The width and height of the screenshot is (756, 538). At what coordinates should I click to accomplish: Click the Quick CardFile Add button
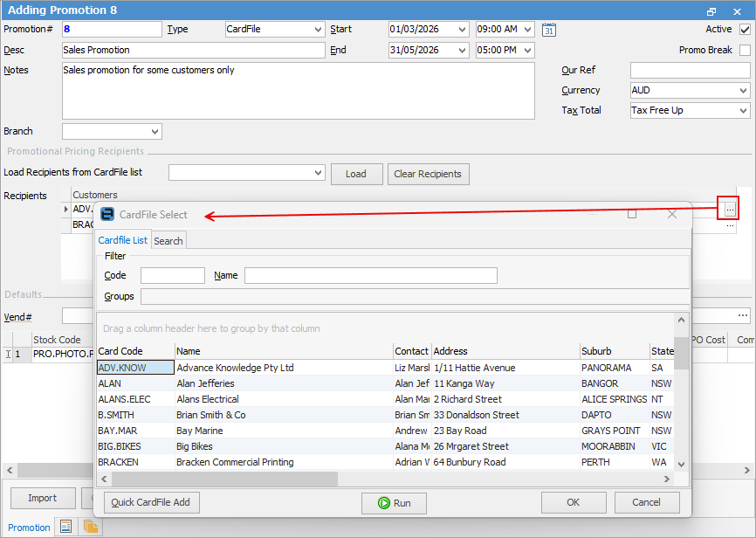[x=152, y=503]
